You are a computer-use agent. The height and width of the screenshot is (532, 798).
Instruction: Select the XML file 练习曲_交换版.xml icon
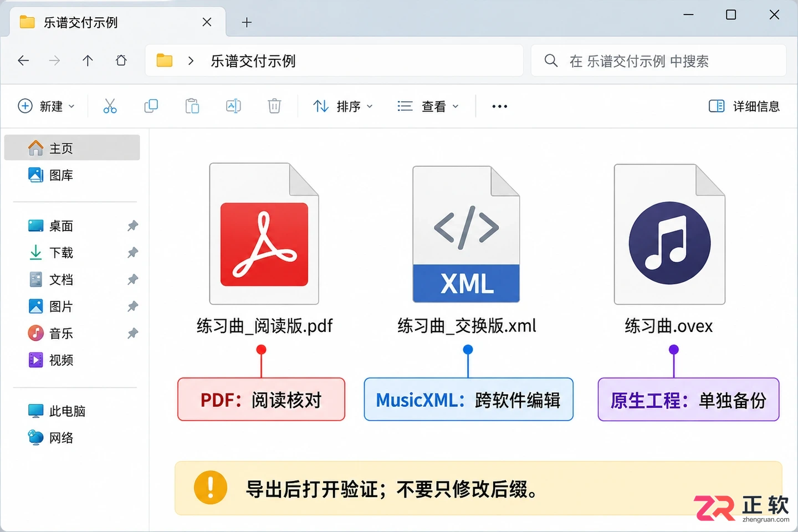tap(466, 234)
